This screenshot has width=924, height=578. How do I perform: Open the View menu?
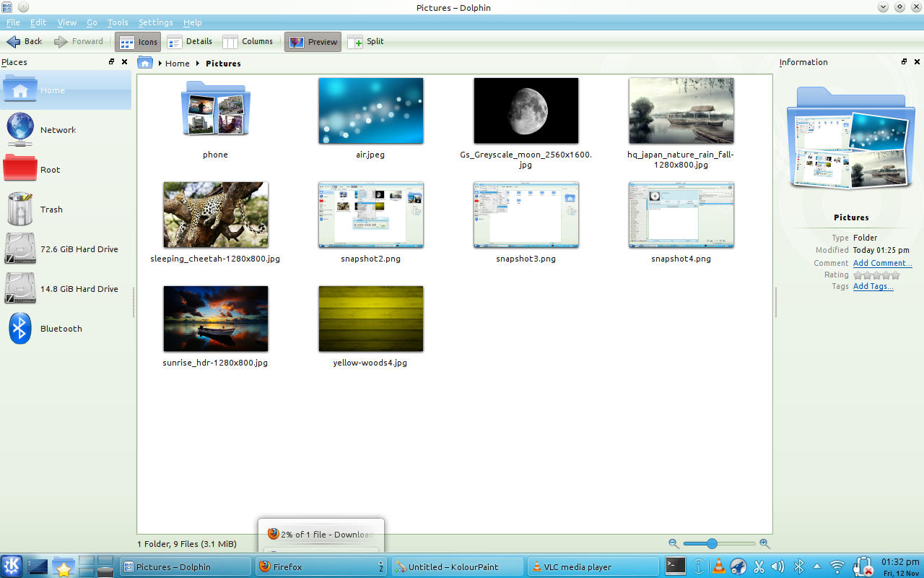67,22
